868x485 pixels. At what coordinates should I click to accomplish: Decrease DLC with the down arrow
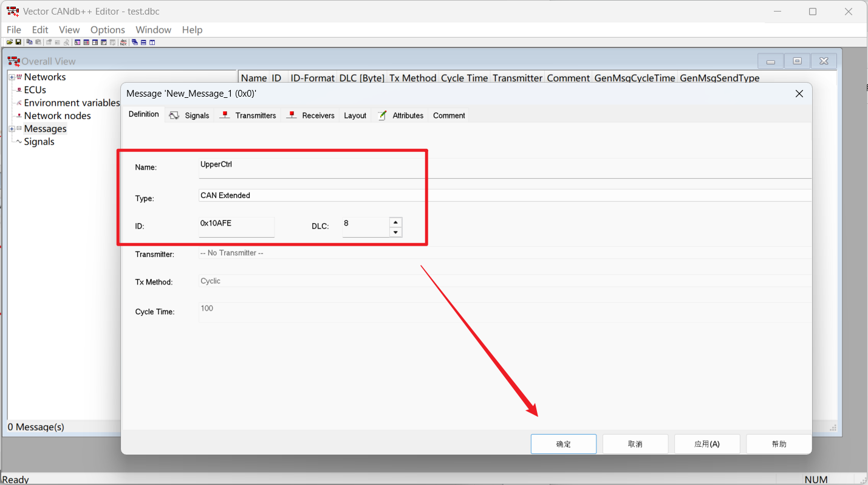point(395,232)
